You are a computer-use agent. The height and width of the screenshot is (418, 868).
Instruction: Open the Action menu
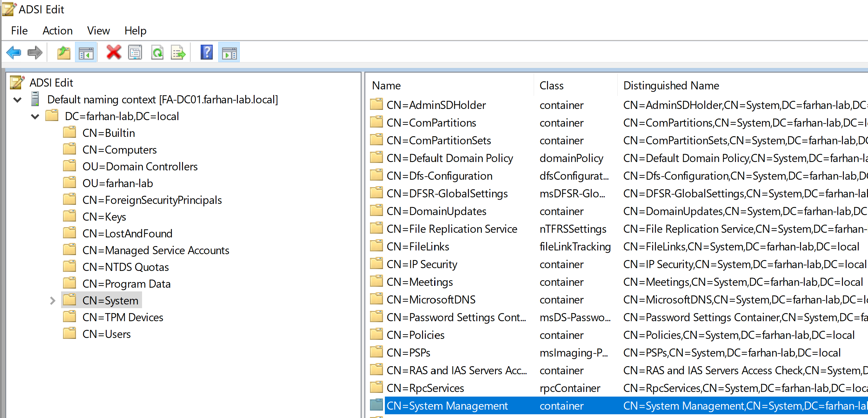click(x=57, y=31)
